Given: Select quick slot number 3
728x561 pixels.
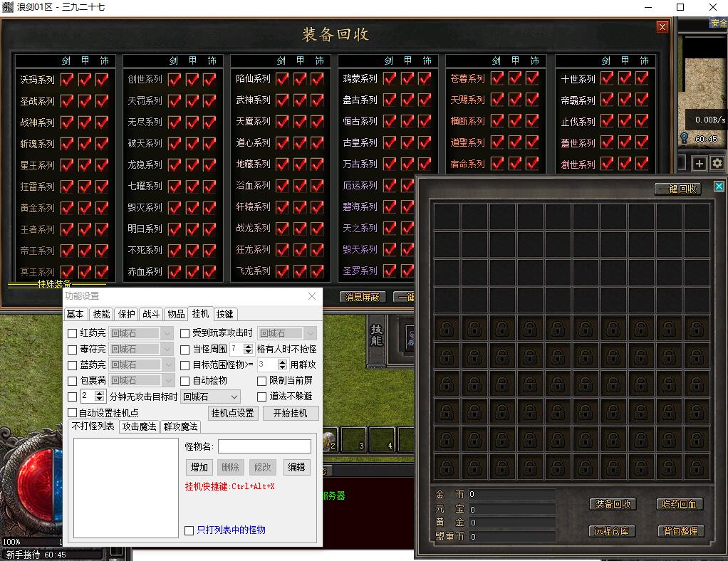Looking at the screenshot, I should 355,439.
